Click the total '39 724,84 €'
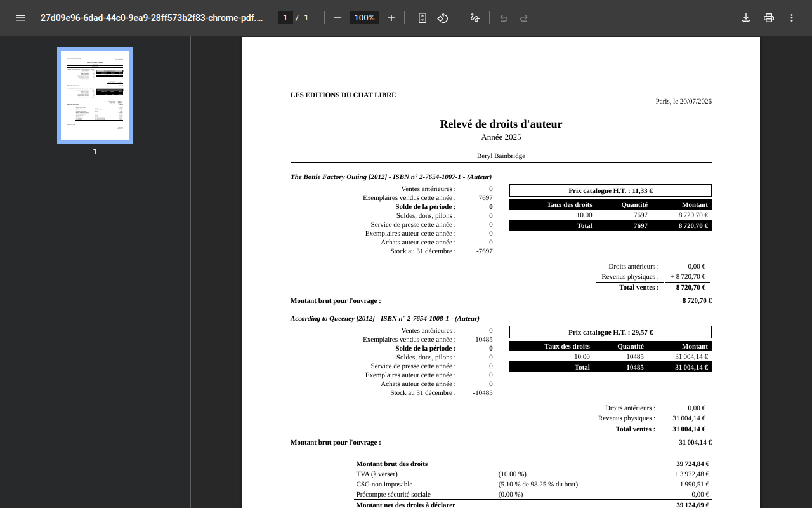The height and width of the screenshot is (508, 812). [x=693, y=464]
